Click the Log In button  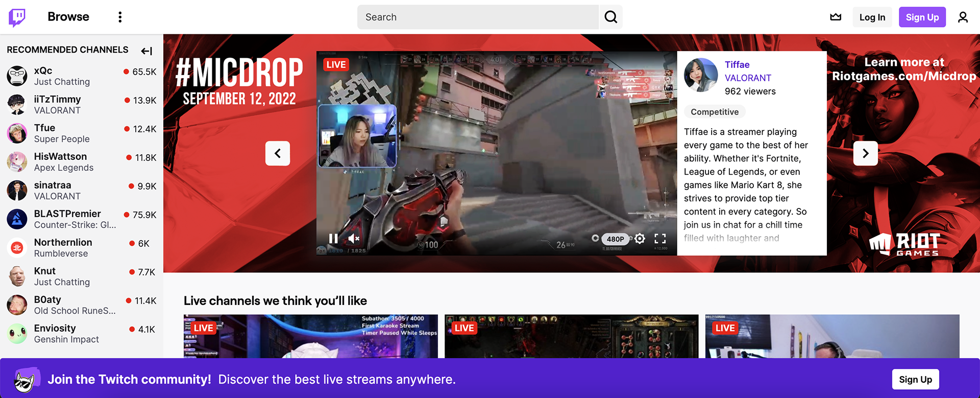click(x=872, y=17)
